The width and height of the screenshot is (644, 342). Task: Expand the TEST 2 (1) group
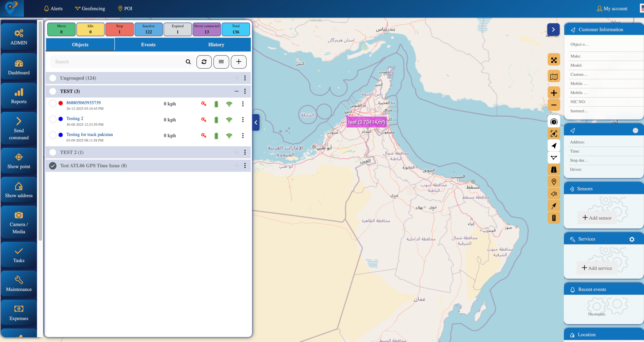[236, 152]
